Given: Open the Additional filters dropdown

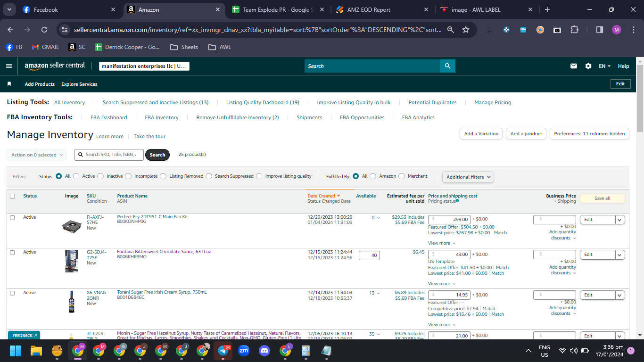Looking at the screenshot, I should coord(468,177).
